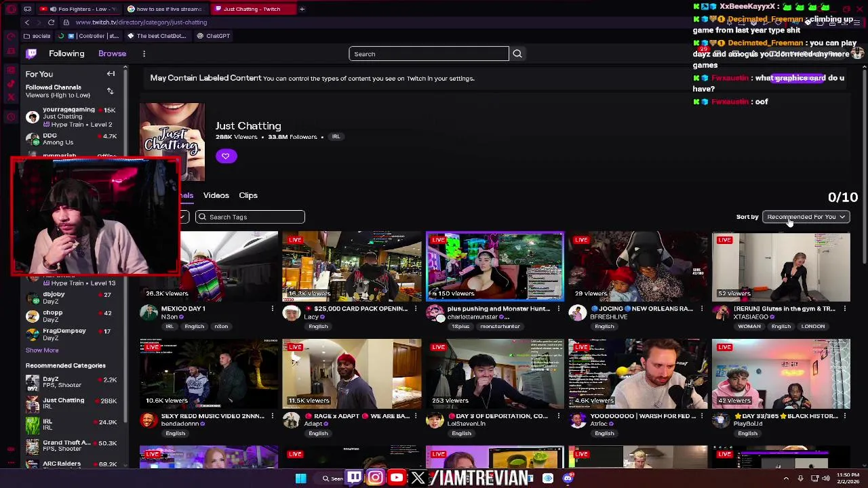This screenshot has width=868, height=488.
Task: Click the monsterhunter tag on charlottemunster stream
Action: (500, 327)
